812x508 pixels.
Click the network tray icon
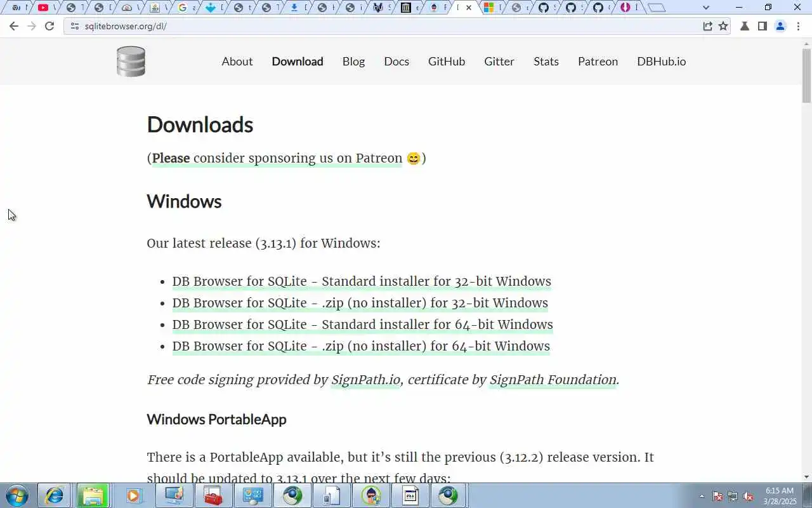click(733, 497)
